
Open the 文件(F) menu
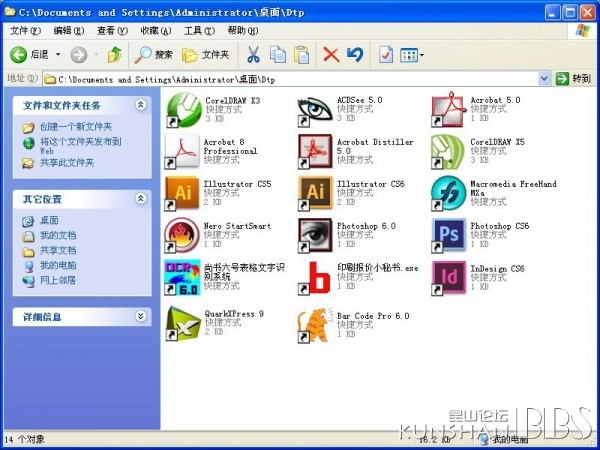25,31
